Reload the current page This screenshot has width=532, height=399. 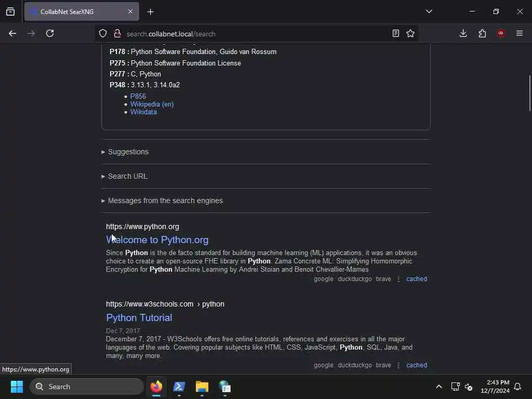point(50,34)
